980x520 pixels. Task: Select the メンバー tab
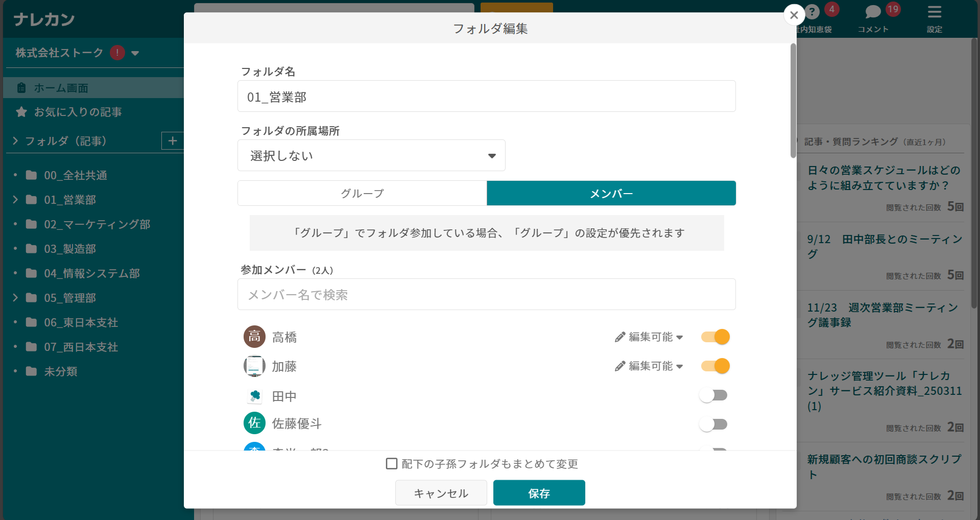point(611,193)
